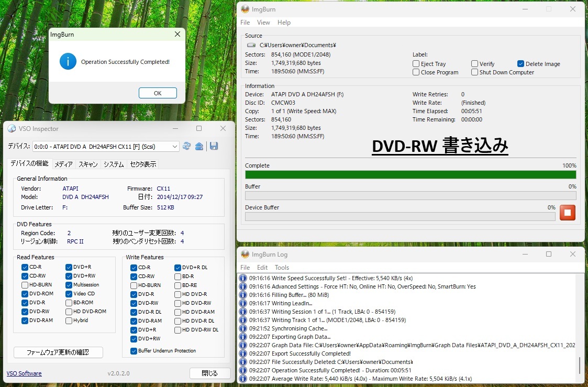Click info icon of 'Exporting Graph Data' log row
The width and height of the screenshot is (588, 387).
243,337
